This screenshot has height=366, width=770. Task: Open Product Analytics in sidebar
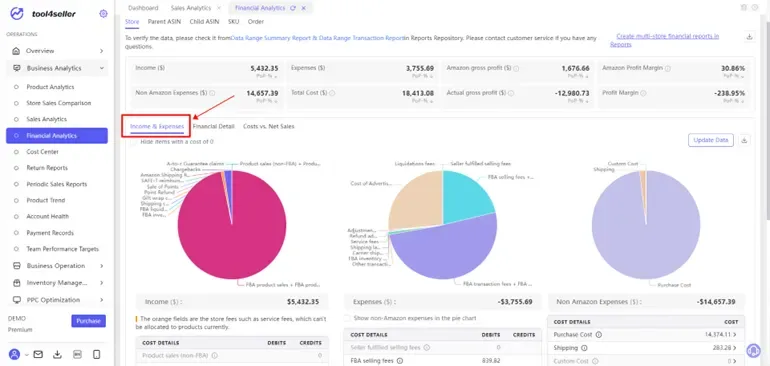pos(50,87)
